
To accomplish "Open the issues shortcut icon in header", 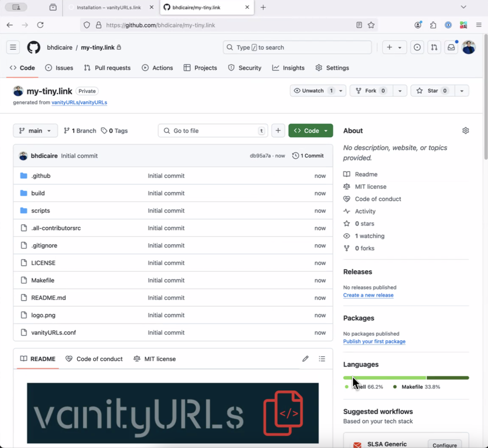I will 417,47.
